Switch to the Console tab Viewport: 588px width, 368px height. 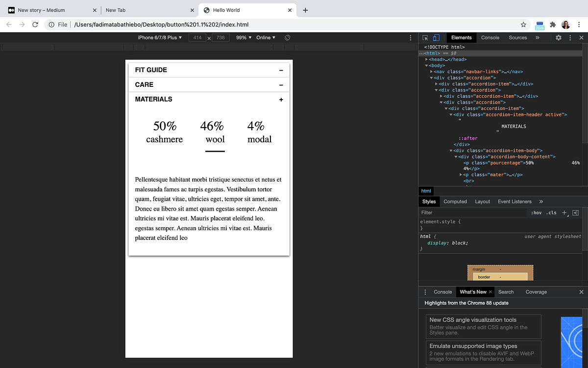tap(490, 37)
